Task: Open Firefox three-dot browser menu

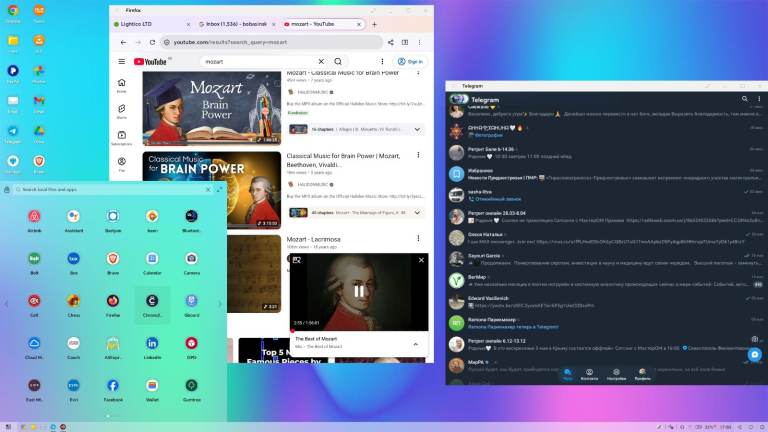Action: point(419,43)
